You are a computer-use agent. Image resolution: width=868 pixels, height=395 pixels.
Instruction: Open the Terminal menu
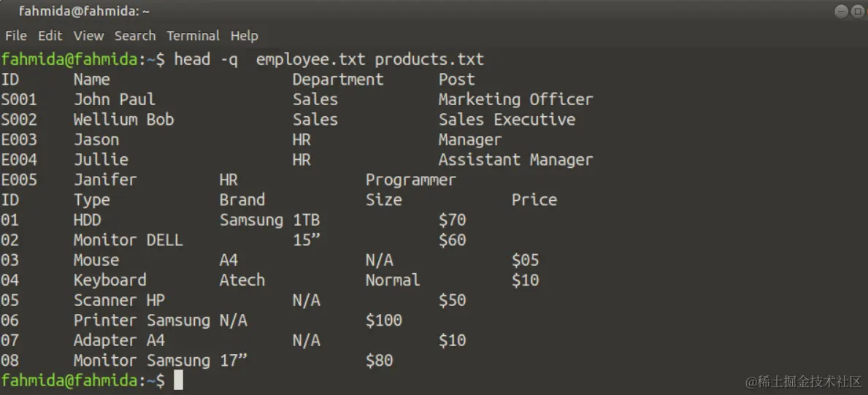tap(193, 36)
